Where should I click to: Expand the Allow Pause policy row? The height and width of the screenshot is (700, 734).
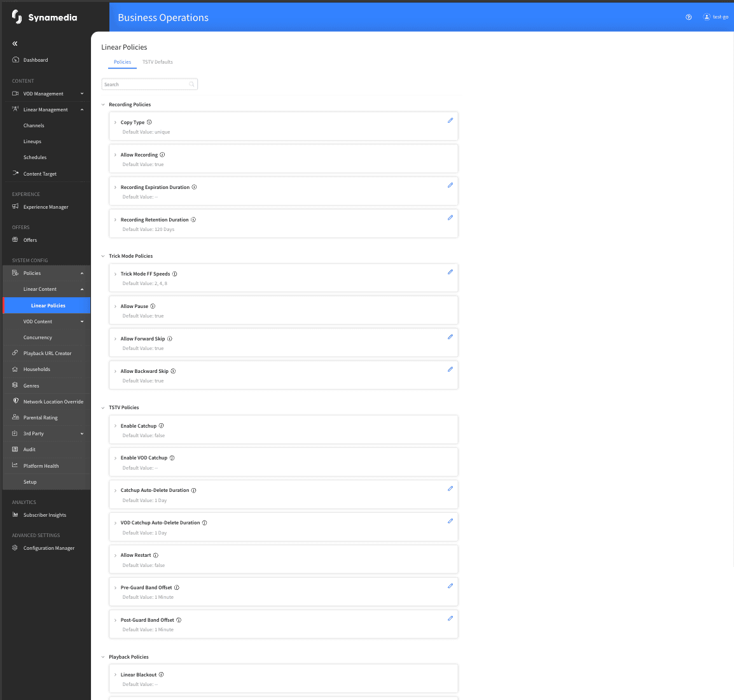(x=115, y=307)
